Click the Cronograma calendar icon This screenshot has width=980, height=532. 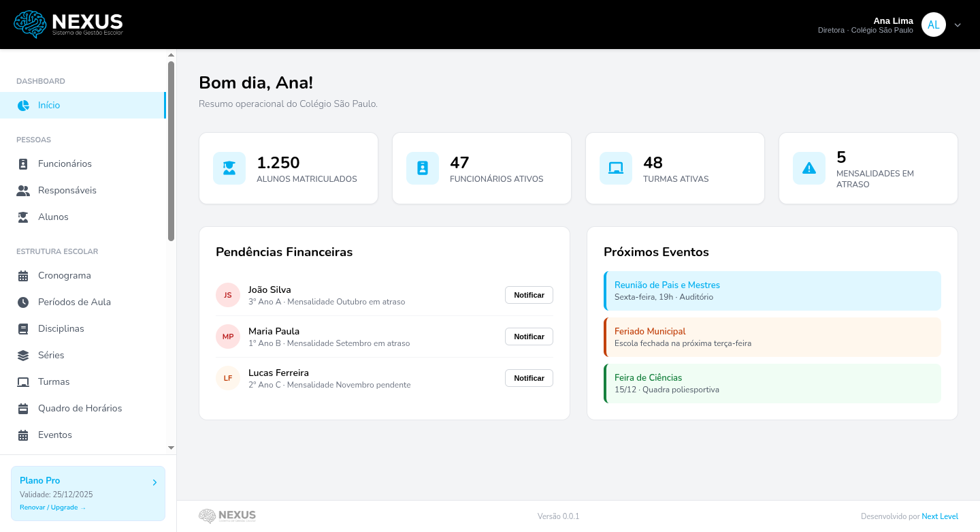pyautogui.click(x=23, y=276)
